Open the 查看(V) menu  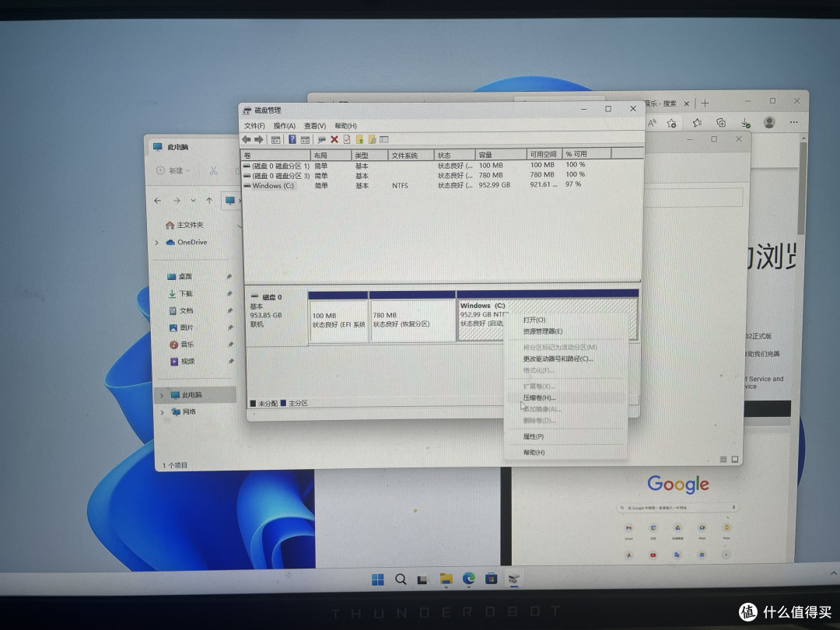(x=315, y=126)
